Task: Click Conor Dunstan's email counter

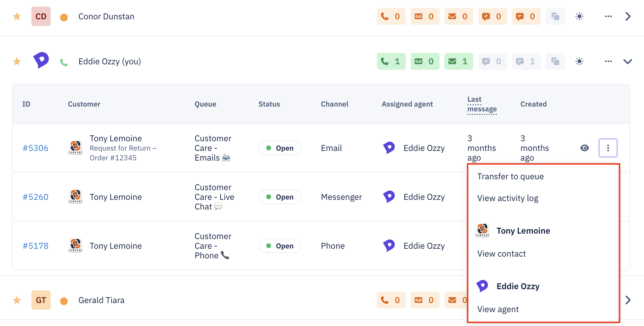Action: coord(459,16)
